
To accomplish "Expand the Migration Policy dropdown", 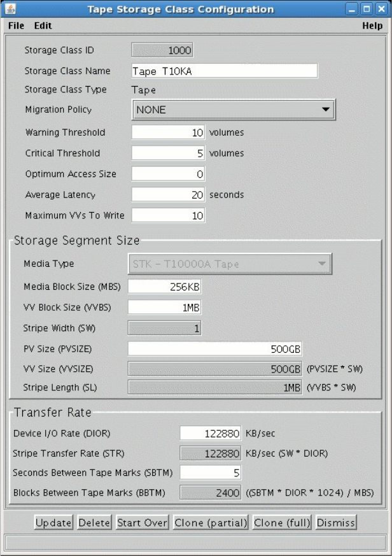I will pos(233,110).
